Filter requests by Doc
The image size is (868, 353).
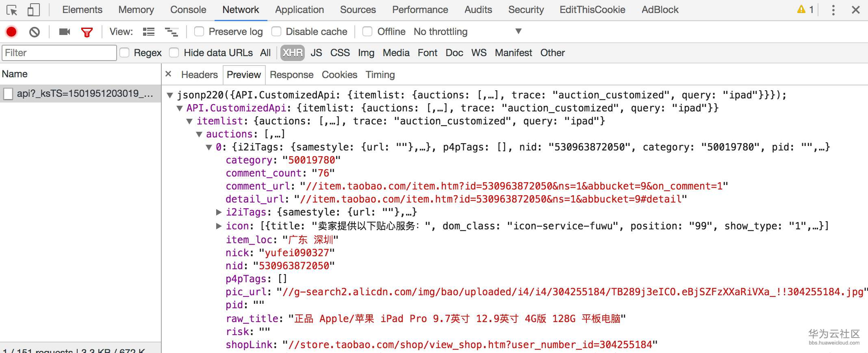[454, 53]
